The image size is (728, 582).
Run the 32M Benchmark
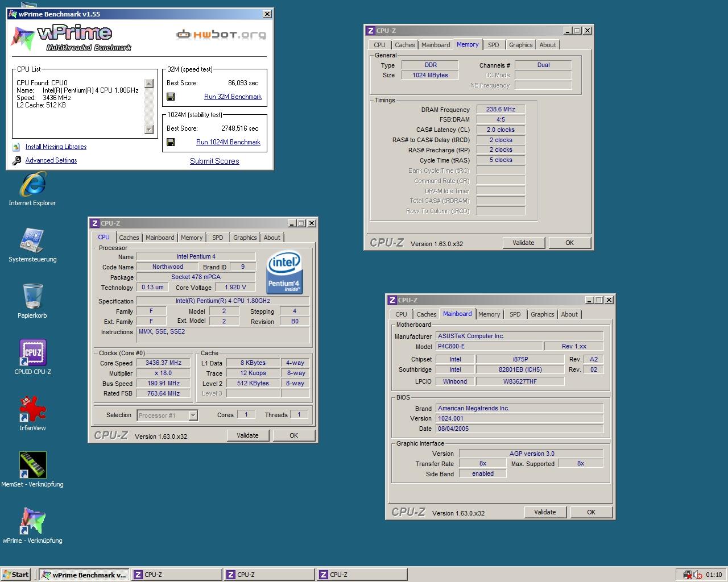(233, 97)
